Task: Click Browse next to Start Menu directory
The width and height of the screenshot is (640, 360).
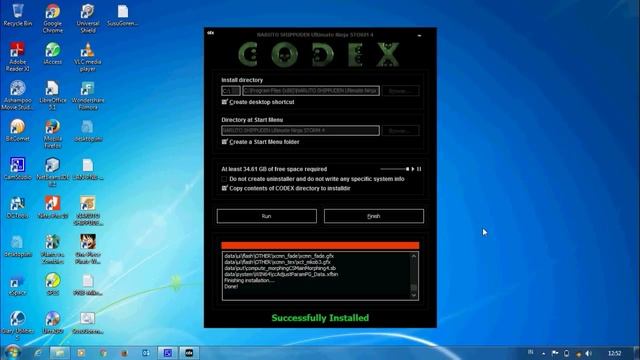Action: [x=400, y=131]
